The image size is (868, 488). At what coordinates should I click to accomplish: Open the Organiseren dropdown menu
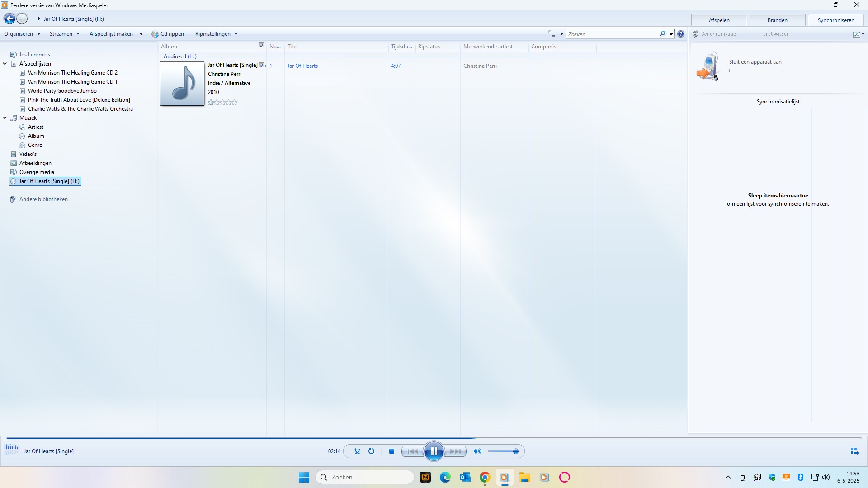(x=22, y=34)
